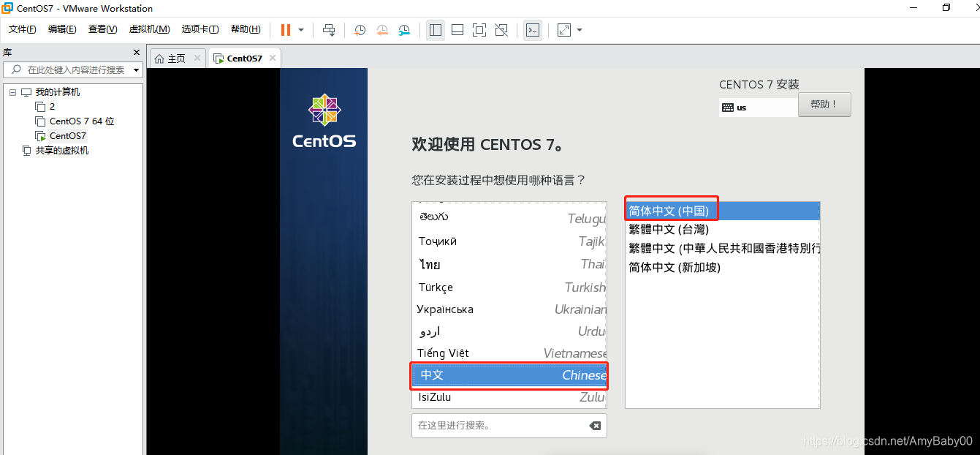Screen dimensions: 980x455
Task: Select Thai (ไทย) language
Action: coord(509,264)
